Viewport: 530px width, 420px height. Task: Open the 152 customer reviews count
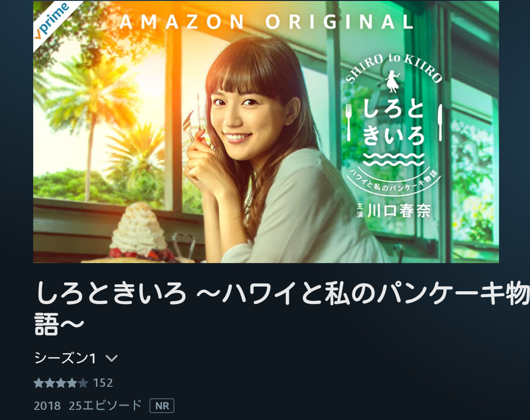[x=103, y=383]
